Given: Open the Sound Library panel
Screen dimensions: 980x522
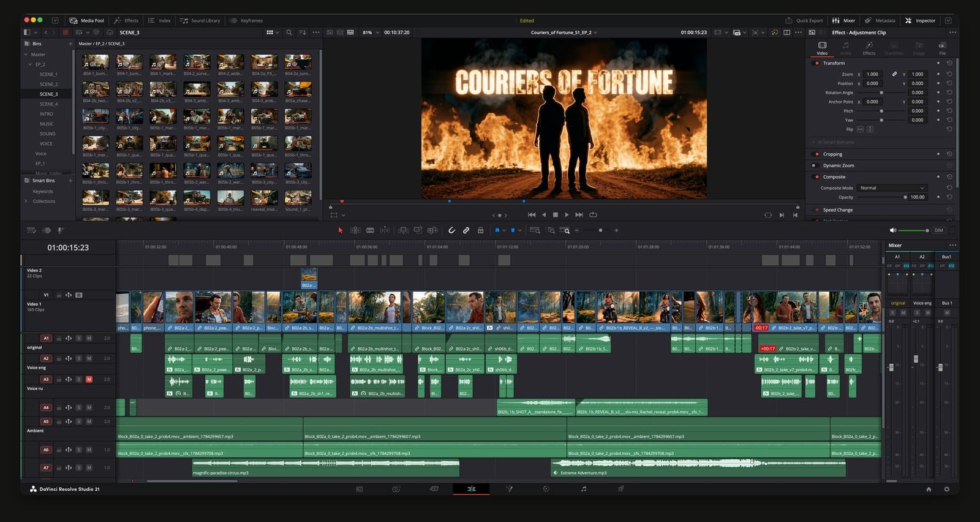Looking at the screenshot, I should tap(200, 20).
